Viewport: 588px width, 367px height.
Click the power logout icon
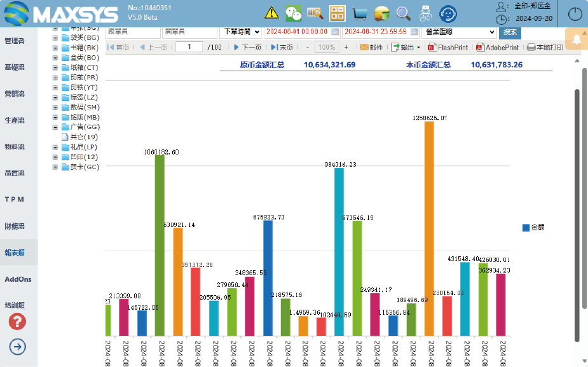coord(575,14)
